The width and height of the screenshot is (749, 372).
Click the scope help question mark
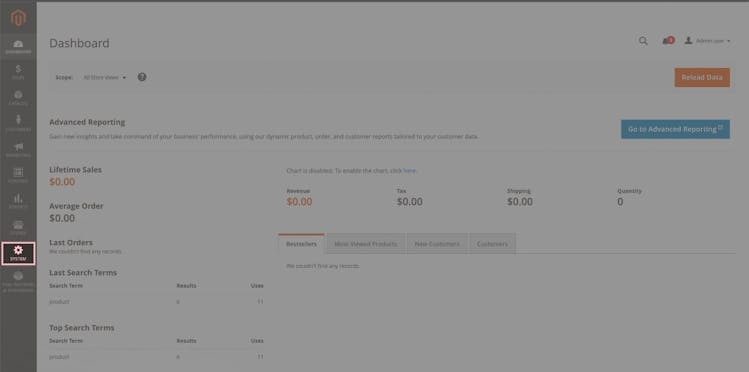coord(142,77)
